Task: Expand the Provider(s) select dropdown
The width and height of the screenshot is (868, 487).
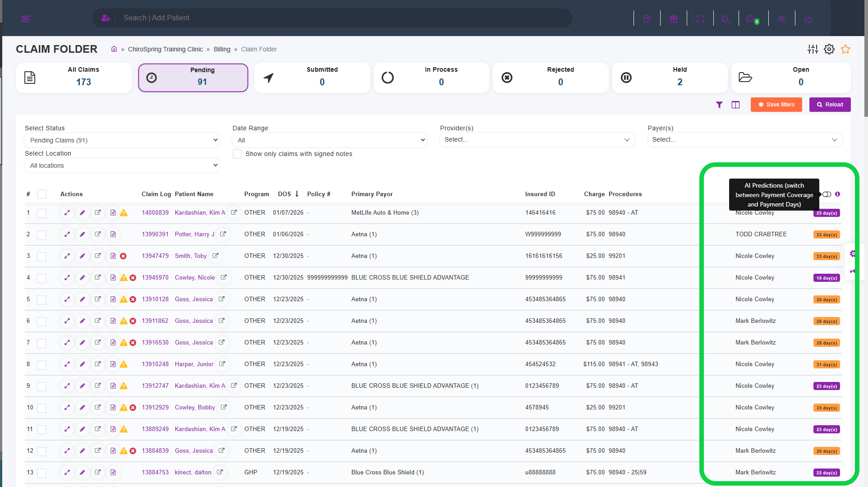Action: coord(537,140)
